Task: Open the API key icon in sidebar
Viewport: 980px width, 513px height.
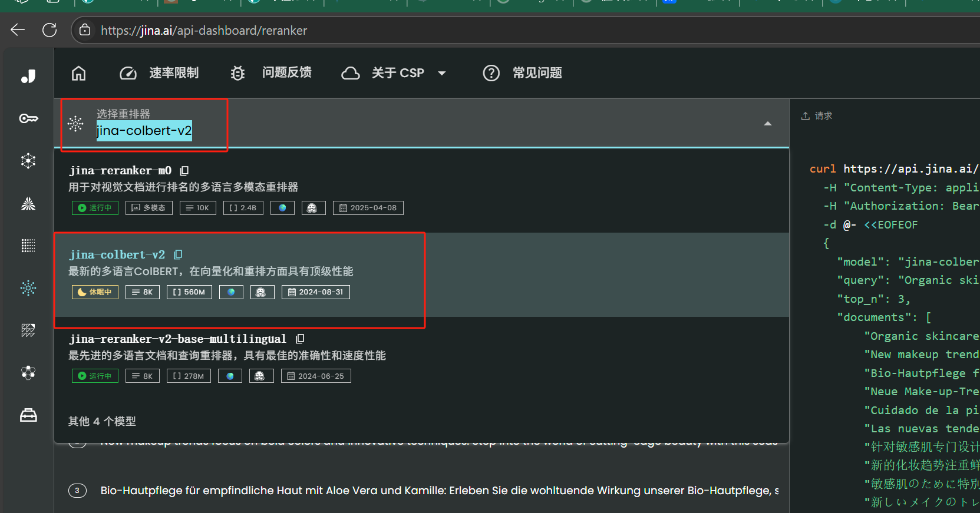Action: click(28, 118)
